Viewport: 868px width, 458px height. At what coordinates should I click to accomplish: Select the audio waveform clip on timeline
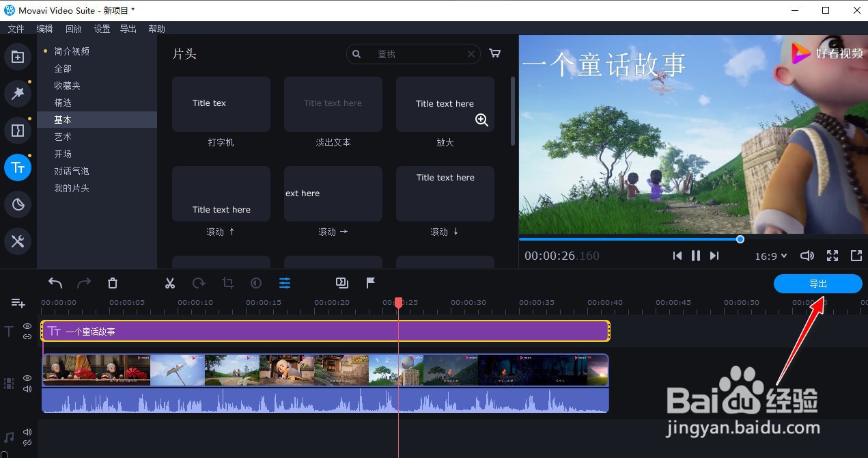point(325,400)
